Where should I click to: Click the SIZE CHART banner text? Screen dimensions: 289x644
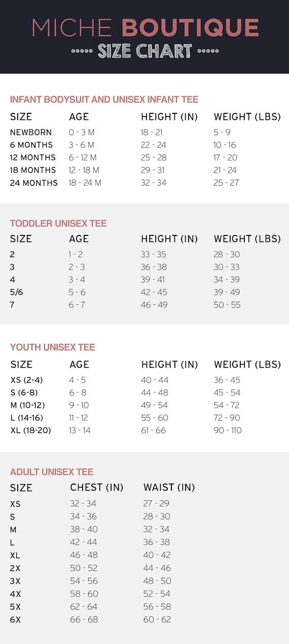145,51
